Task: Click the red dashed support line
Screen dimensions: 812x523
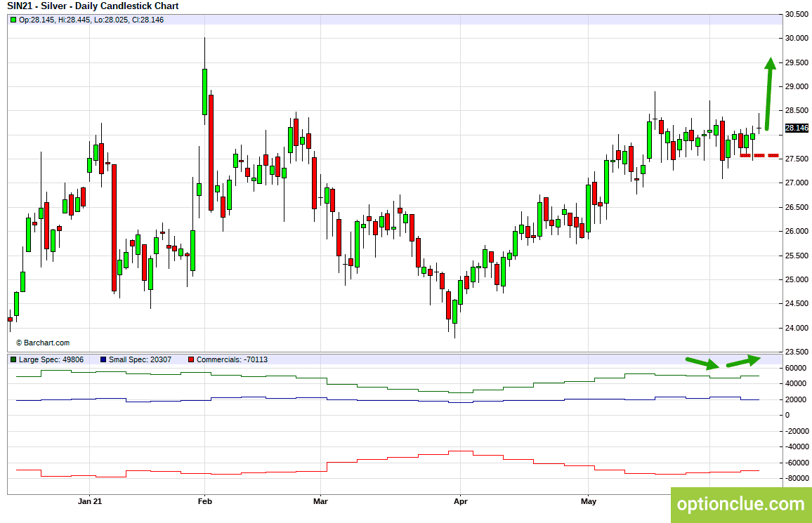Action: (x=759, y=156)
